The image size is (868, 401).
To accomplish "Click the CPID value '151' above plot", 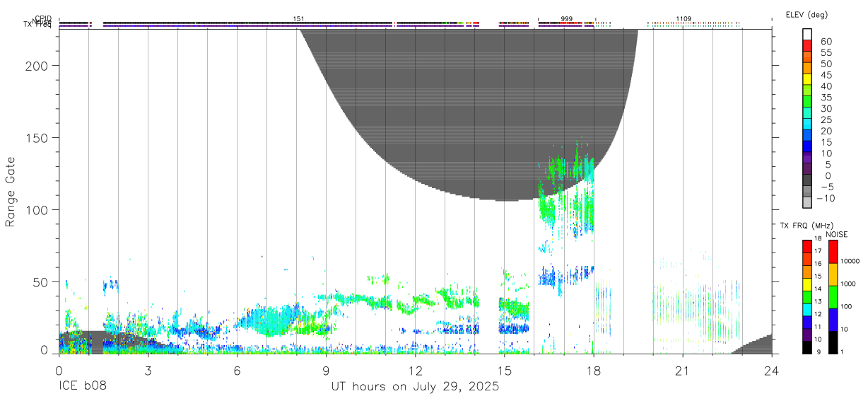I will pyautogui.click(x=298, y=18).
